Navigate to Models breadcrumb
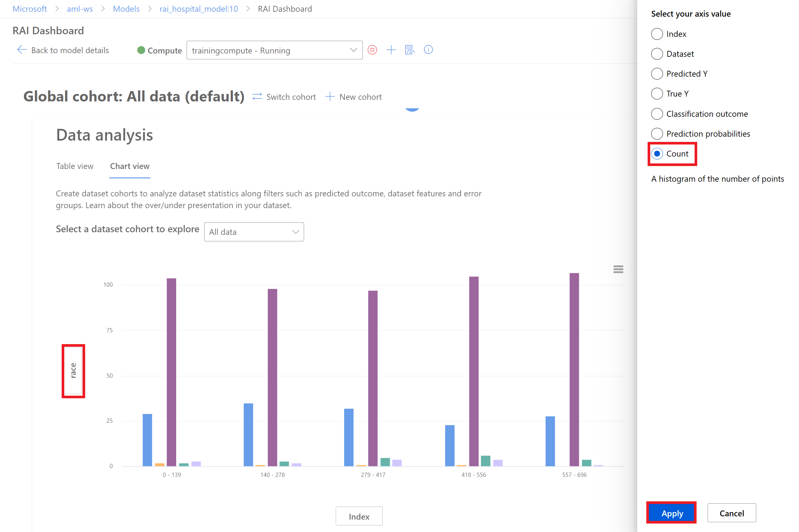 pyautogui.click(x=126, y=9)
